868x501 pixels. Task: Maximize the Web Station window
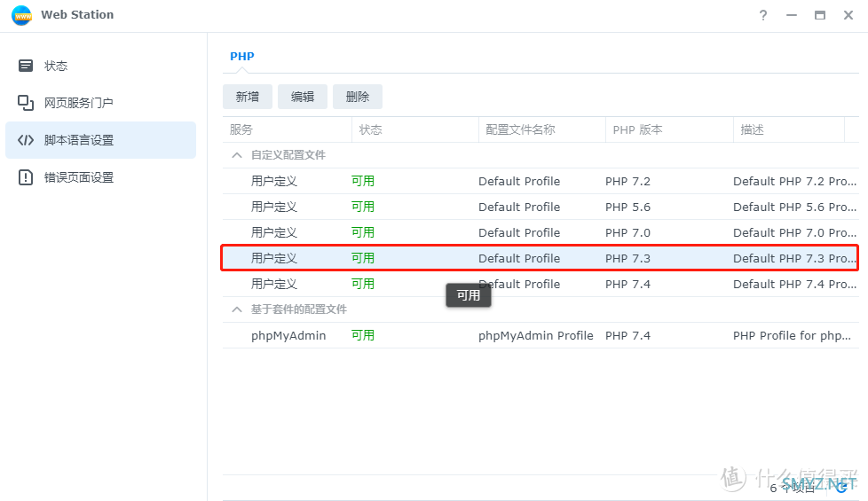[x=820, y=15]
